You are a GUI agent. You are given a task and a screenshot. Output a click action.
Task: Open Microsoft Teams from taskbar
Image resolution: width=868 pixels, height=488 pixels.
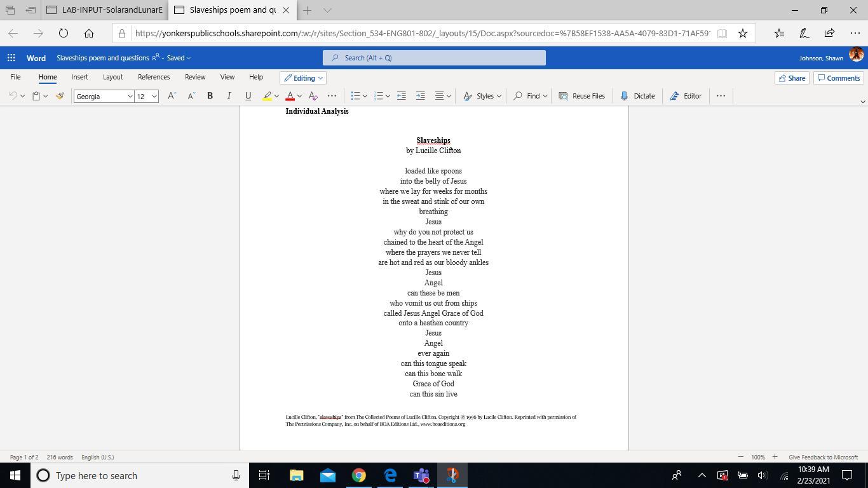click(421, 475)
